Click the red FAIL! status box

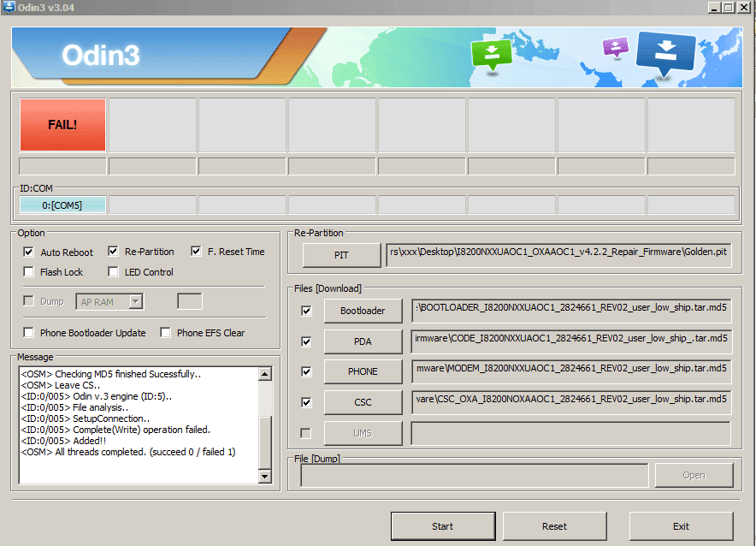coord(62,125)
